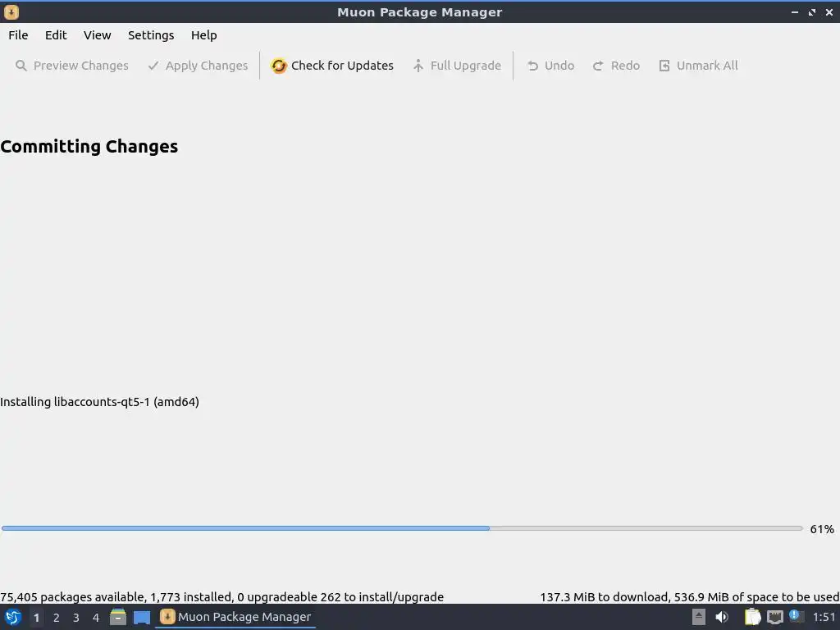Click the commit progress bar
Screen dimensions: 840x630
coord(402,528)
